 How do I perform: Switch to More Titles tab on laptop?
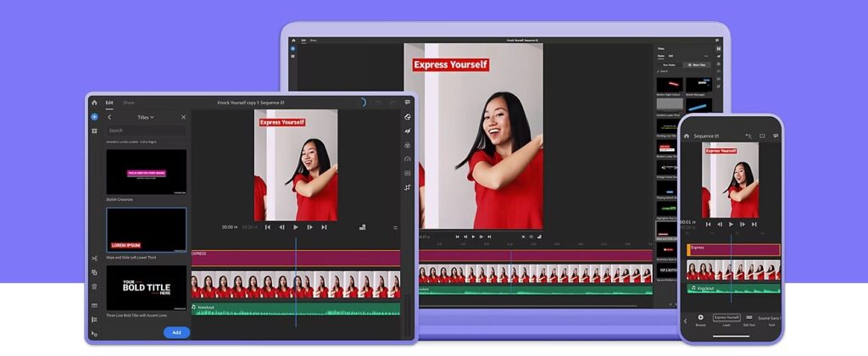[x=698, y=64]
